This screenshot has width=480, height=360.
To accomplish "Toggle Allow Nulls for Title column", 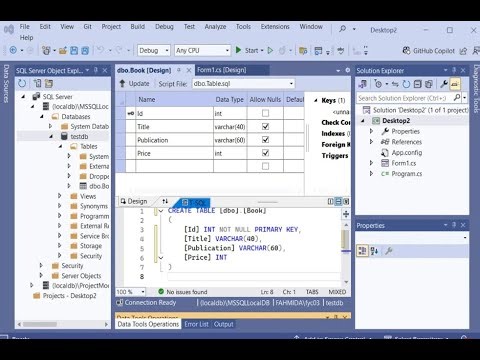I will (265, 127).
